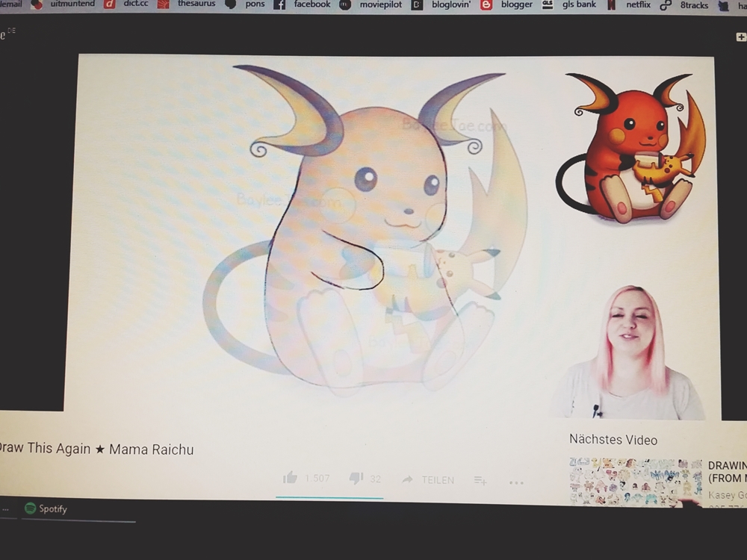Click the 8tracks favicon icon
This screenshot has height=560, width=747.
click(666, 6)
